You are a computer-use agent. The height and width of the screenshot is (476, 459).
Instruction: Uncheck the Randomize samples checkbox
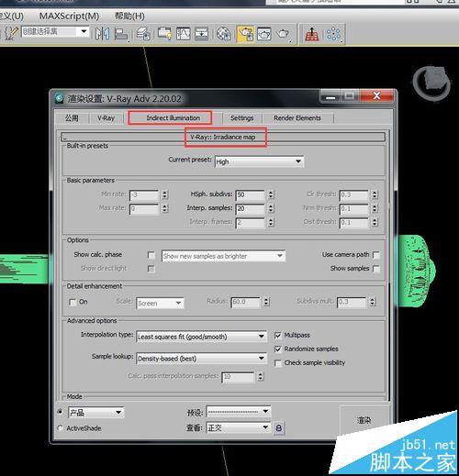[278, 349]
